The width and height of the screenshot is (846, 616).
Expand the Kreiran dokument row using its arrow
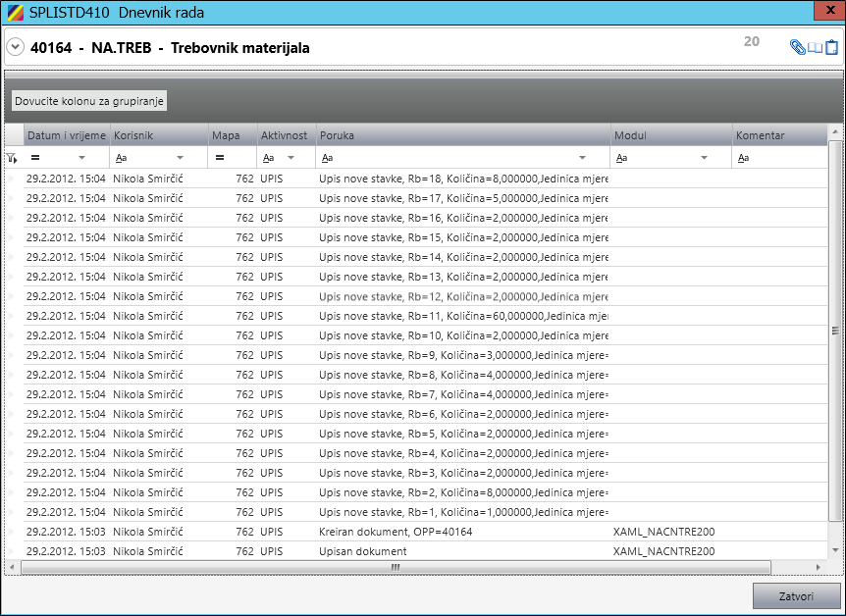(12, 532)
